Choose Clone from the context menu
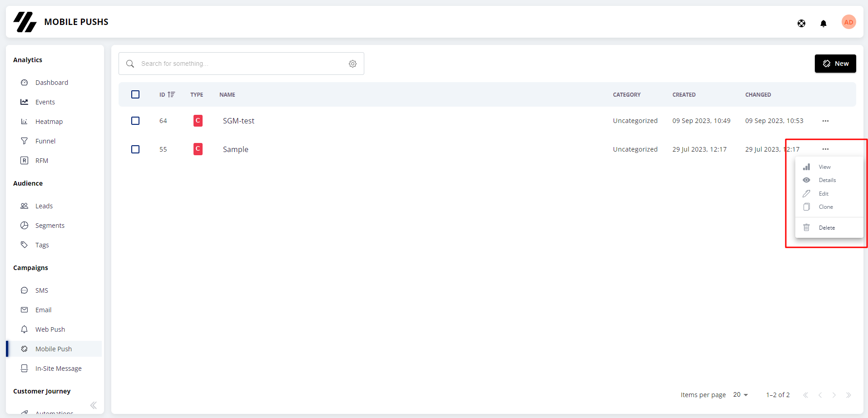The width and height of the screenshot is (868, 418). point(829,207)
